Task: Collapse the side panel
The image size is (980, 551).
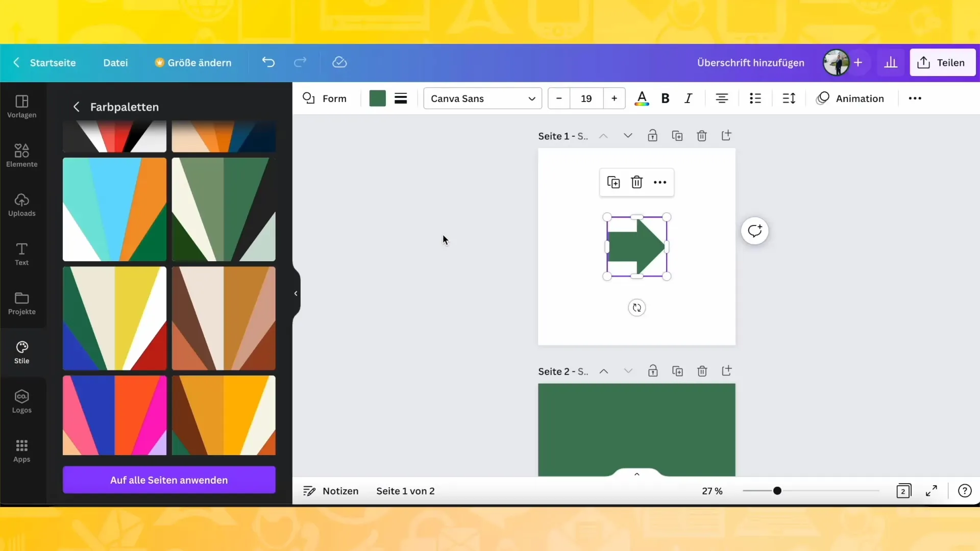Action: tap(296, 293)
